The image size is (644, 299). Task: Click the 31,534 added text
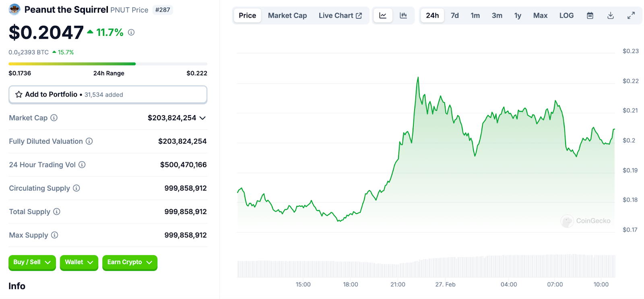[x=103, y=95]
